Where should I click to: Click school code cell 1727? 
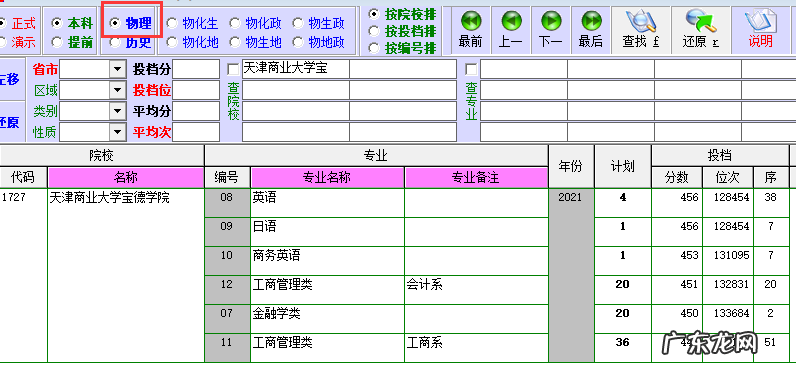point(23,275)
